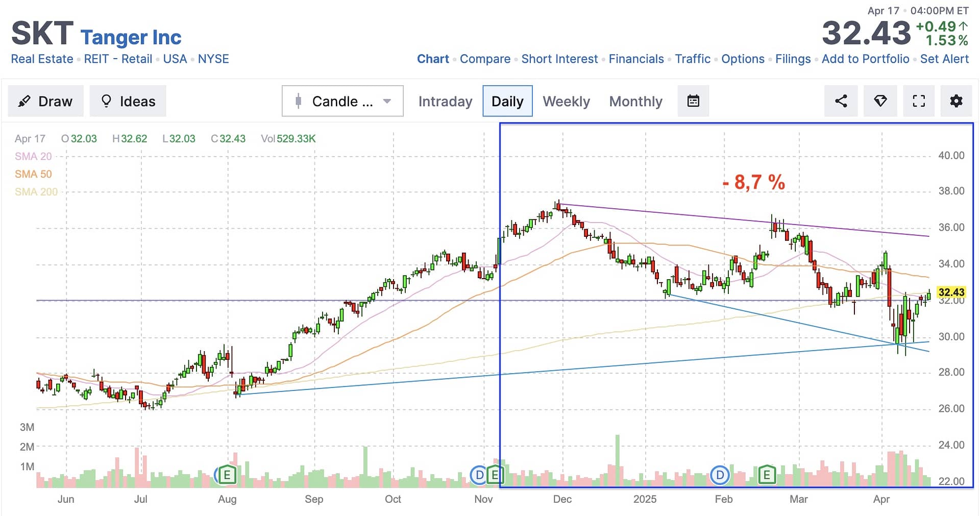Switch to Monthly timeframe

635,101
